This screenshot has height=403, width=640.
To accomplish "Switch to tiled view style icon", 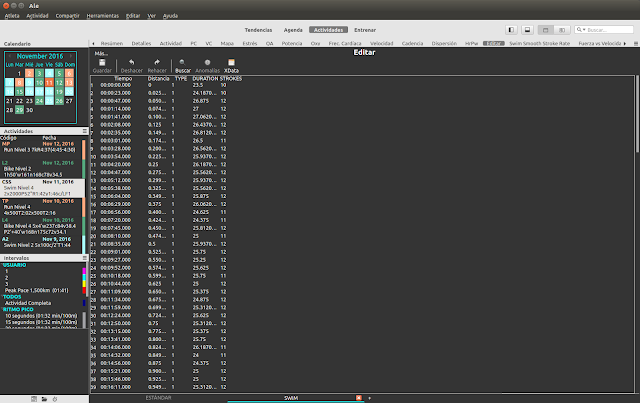I will 562,30.
